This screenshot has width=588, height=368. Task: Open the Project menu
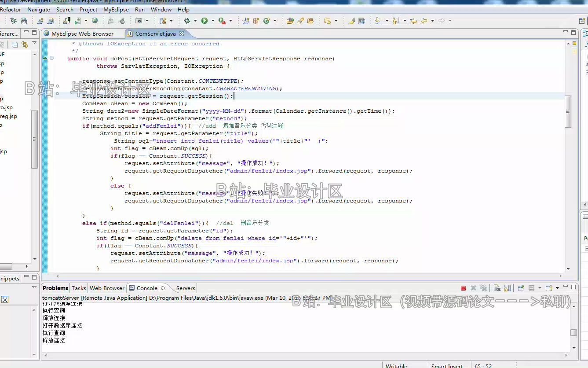[x=88, y=9]
